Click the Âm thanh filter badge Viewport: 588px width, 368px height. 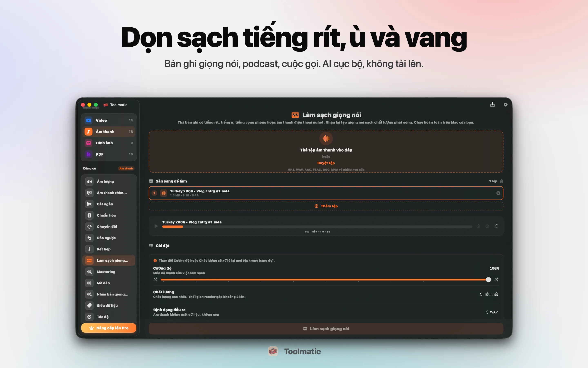click(126, 168)
